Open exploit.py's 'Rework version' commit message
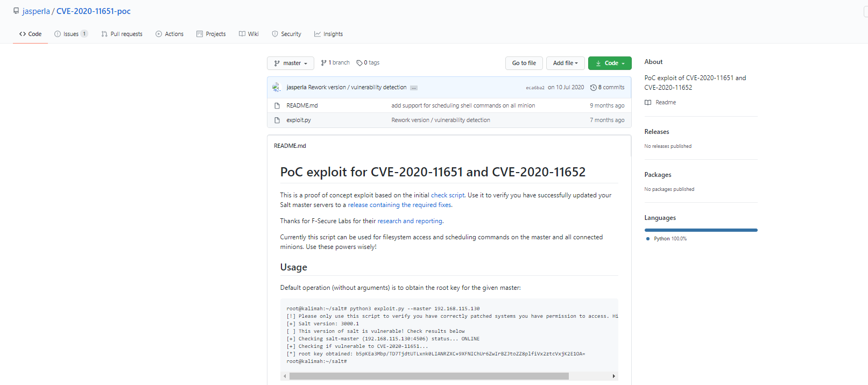This screenshot has width=868, height=385. tap(441, 120)
